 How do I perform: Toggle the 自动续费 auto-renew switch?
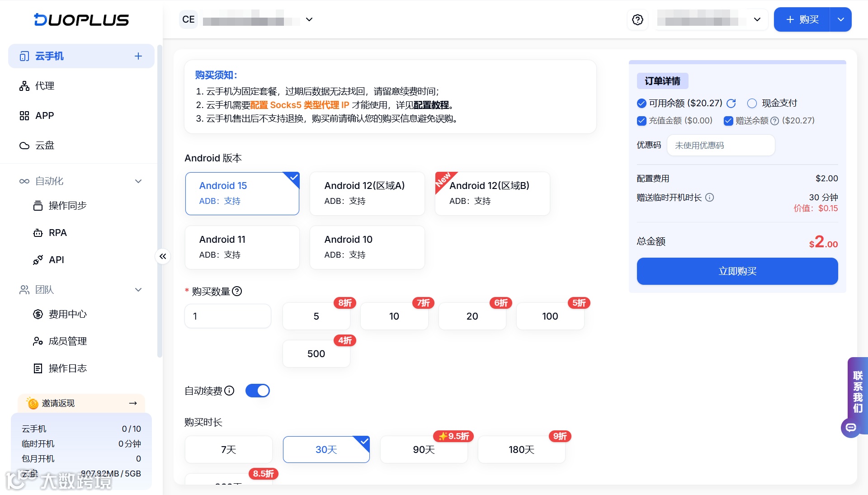pos(258,391)
